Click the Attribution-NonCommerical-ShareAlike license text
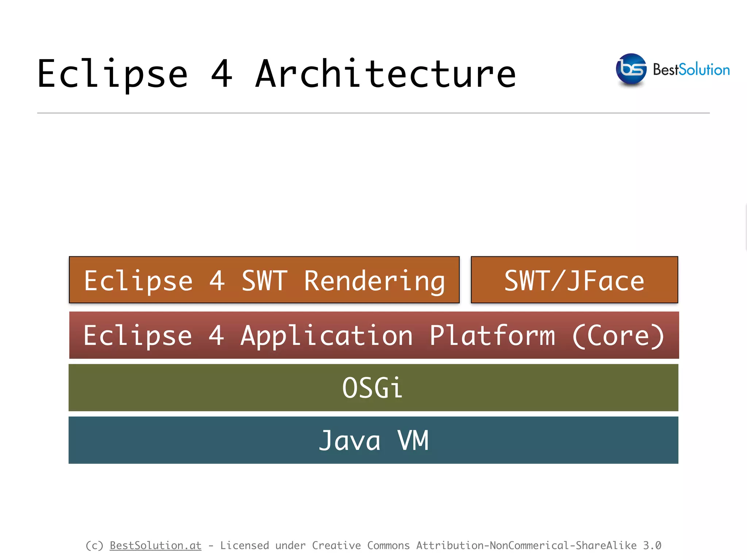The height and width of the screenshot is (560, 747). click(526, 545)
